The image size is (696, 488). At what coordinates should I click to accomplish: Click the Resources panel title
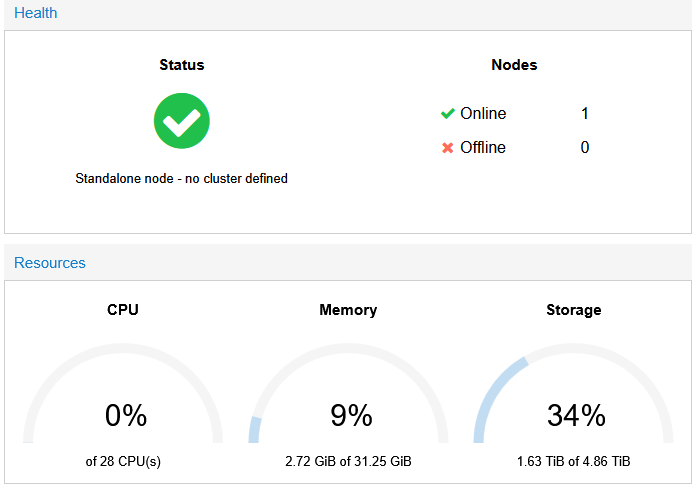pyautogui.click(x=50, y=263)
